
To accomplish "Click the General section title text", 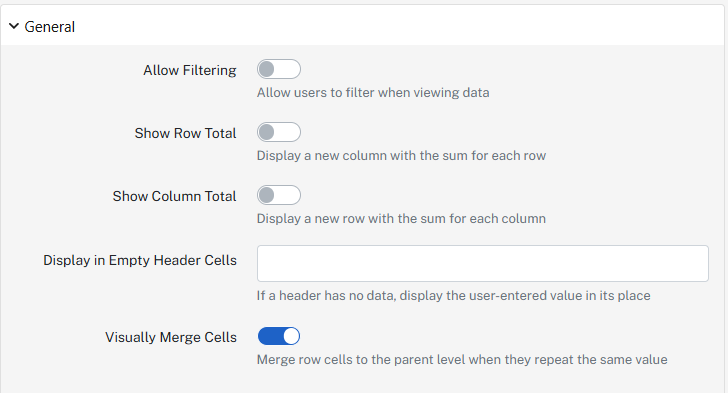I will [x=49, y=27].
